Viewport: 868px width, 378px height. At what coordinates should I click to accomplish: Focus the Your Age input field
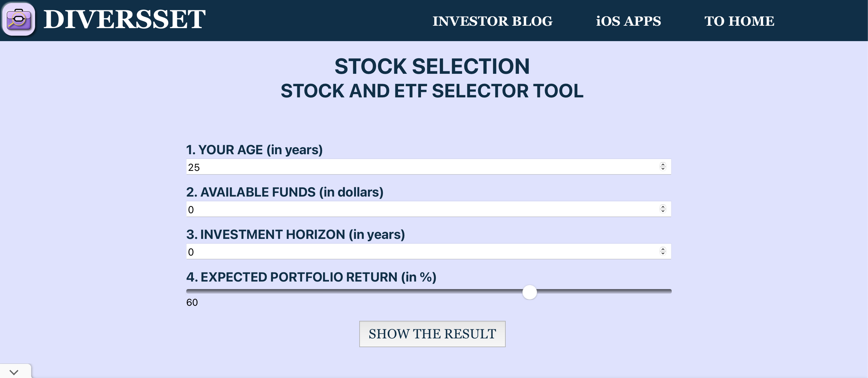pyautogui.click(x=429, y=167)
